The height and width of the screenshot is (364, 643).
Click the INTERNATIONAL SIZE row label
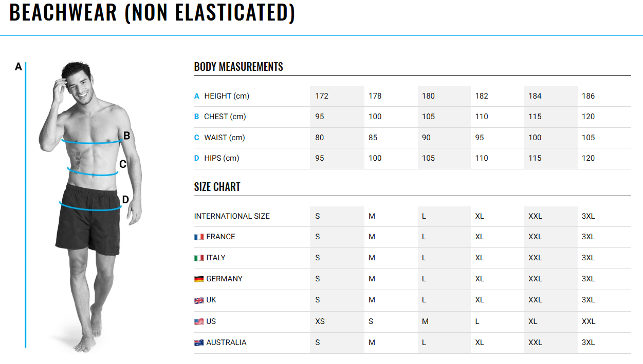click(232, 216)
